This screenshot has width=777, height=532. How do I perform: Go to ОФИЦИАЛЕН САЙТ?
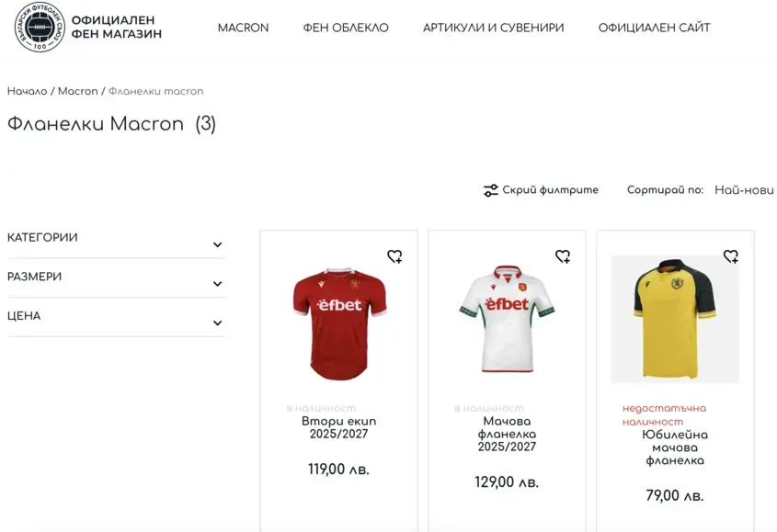click(654, 28)
